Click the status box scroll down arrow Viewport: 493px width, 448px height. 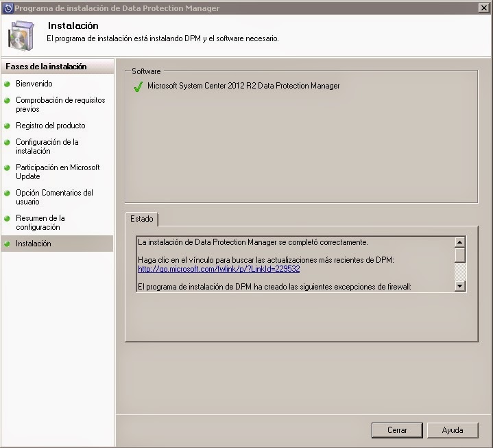[459, 286]
